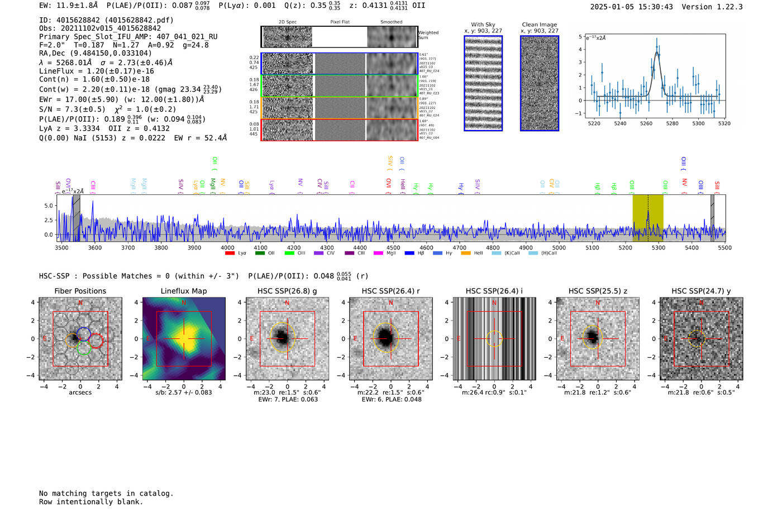Click the EWr = 17.00(±5.90) line

[122, 99]
